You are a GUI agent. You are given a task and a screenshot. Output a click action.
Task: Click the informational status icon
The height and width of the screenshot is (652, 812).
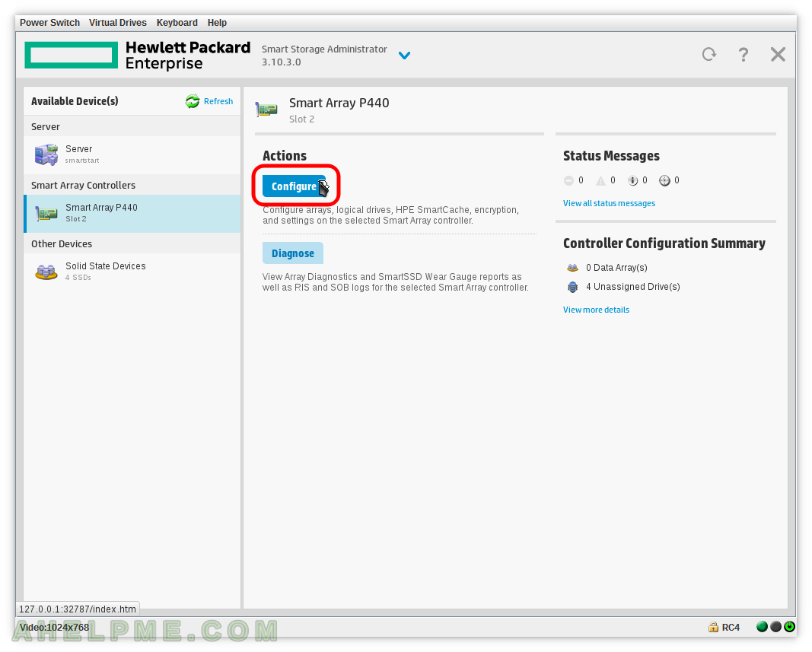pos(633,180)
